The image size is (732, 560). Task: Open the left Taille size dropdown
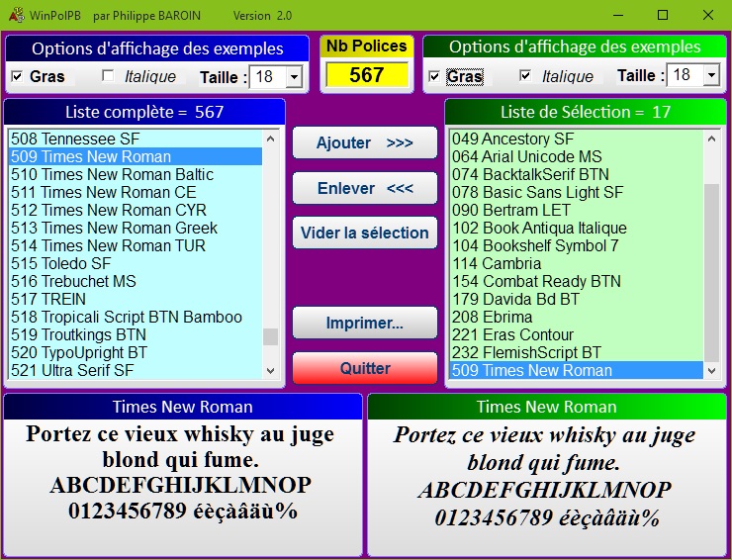point(293,76)
